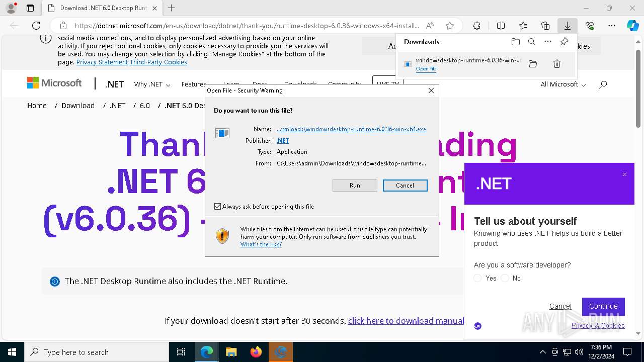Click the Edge profile avatar icon
Viewport: 644px width, 362px height.
(11, 8)
